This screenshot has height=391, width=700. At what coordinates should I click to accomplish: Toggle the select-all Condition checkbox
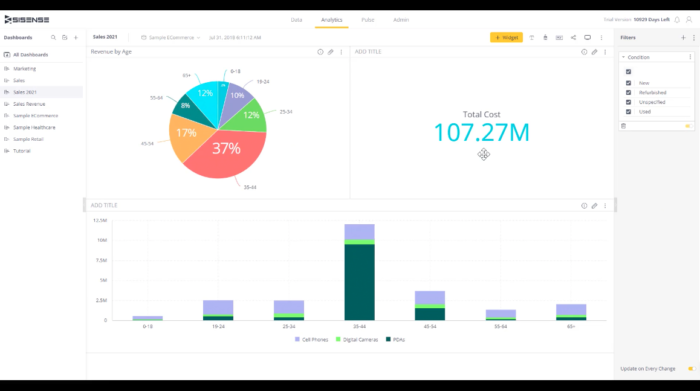pyautogui.click(x=629, y=71)
